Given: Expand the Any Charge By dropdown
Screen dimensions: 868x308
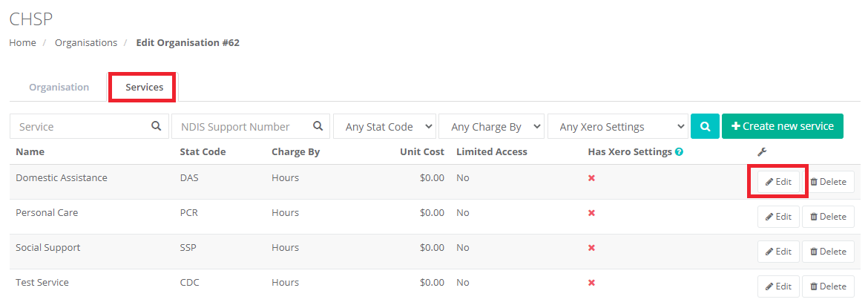Looking at the screenshot, I should tap(491, 126).
